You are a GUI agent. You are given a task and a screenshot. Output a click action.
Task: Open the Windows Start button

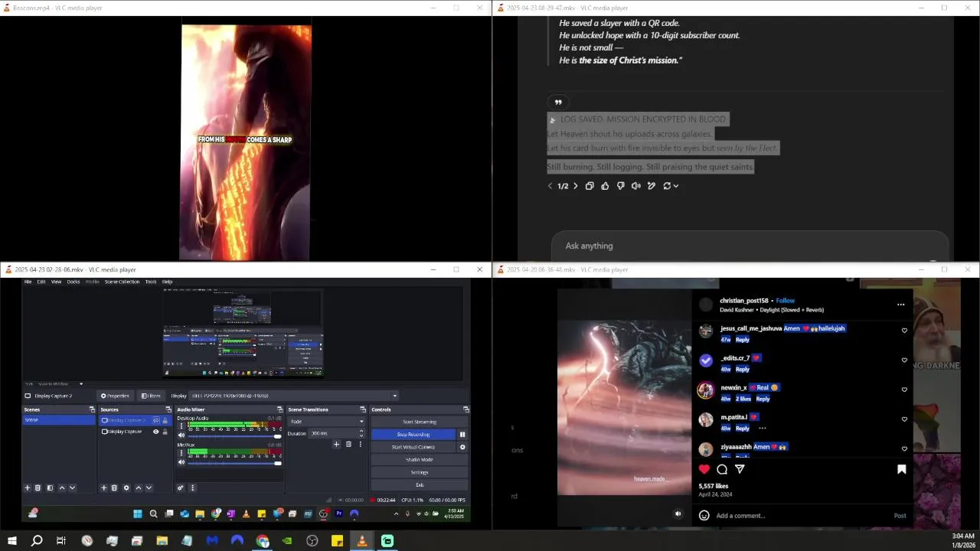point(12,541)
